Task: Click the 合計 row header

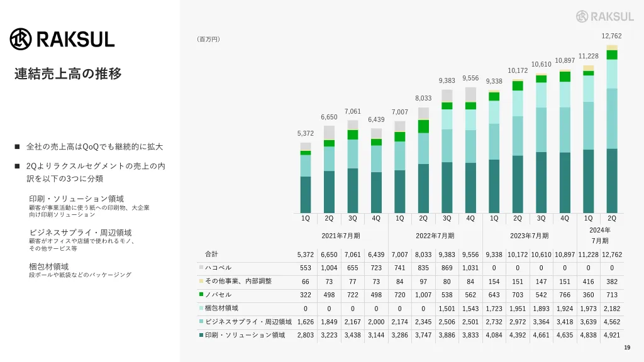Action: (x=211, y=254)
